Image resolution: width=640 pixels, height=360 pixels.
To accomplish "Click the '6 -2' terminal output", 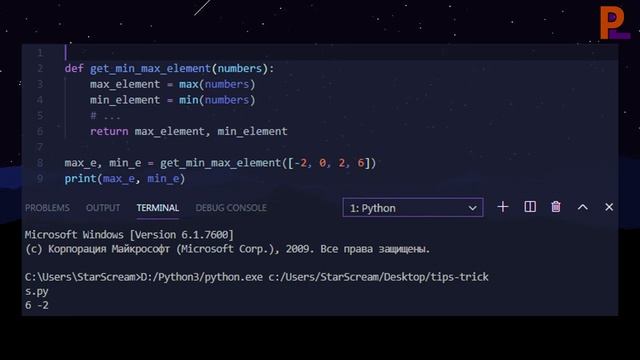I will click(37, 305).
